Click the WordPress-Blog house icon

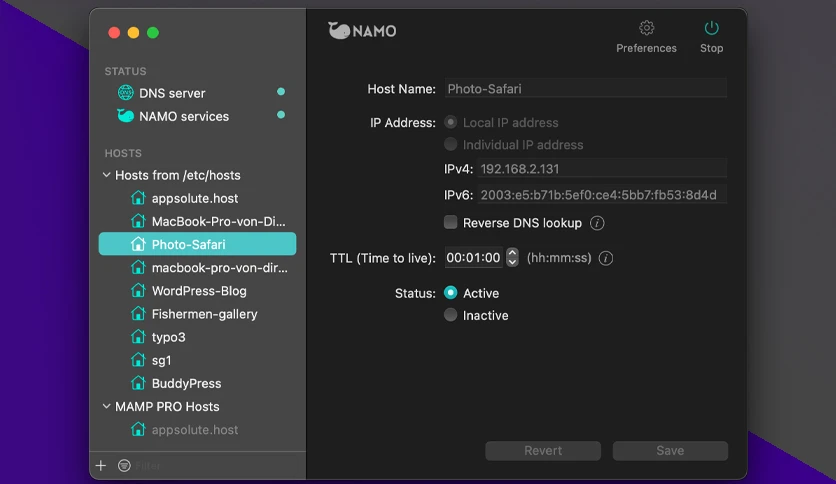[x=138, y=291]
